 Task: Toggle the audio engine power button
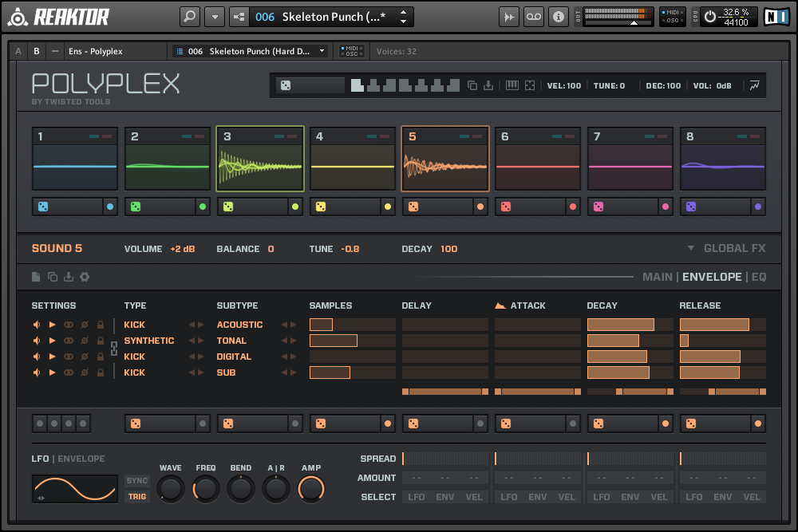[710, 17]
